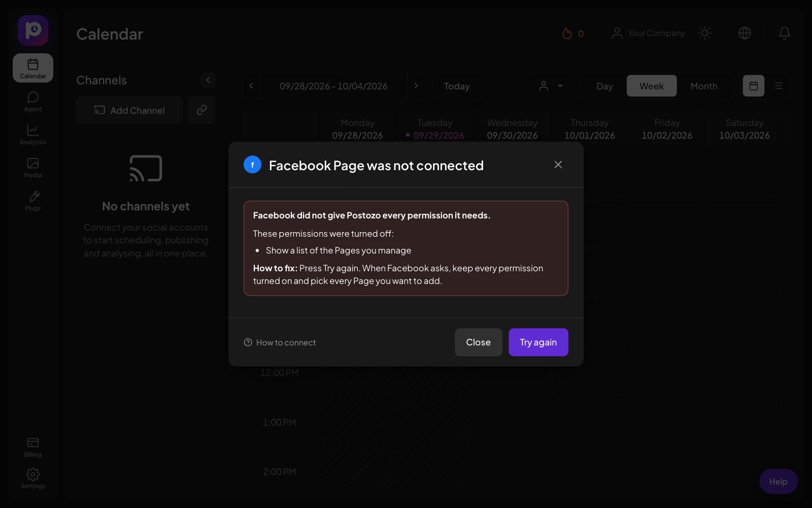Screen dimensions: 812x508
Task: Switch to Month view
Action: (704, 86)
